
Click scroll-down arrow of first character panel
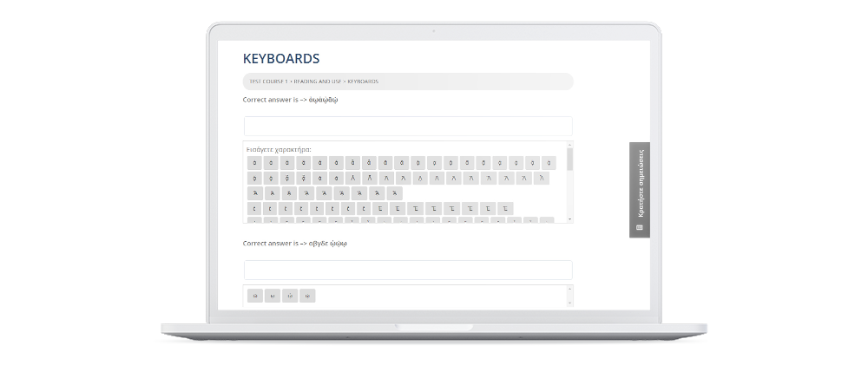point(570,219)
